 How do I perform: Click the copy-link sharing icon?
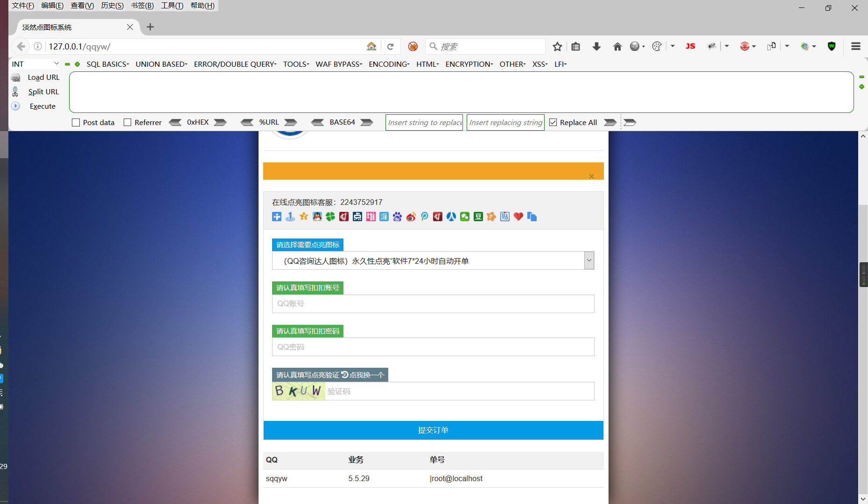coord(532,217)
